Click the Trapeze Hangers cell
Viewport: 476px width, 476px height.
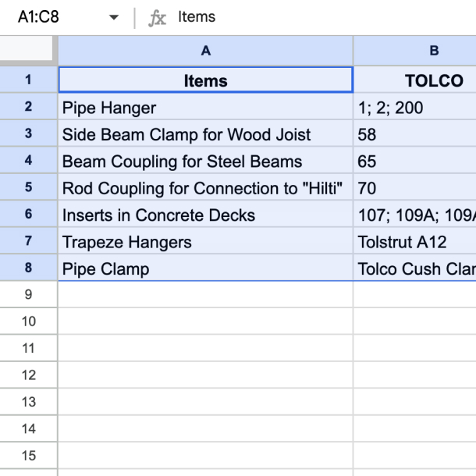pos(205,242)
